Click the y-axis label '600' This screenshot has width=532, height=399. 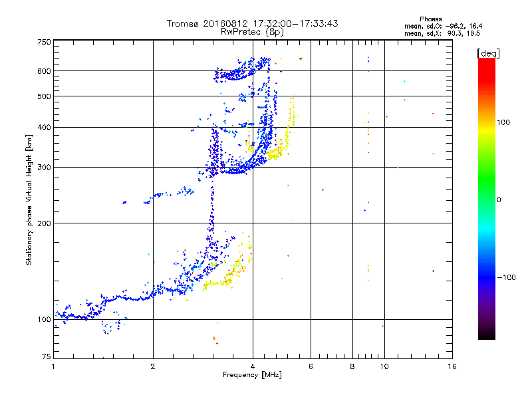[x=44, y=71]
